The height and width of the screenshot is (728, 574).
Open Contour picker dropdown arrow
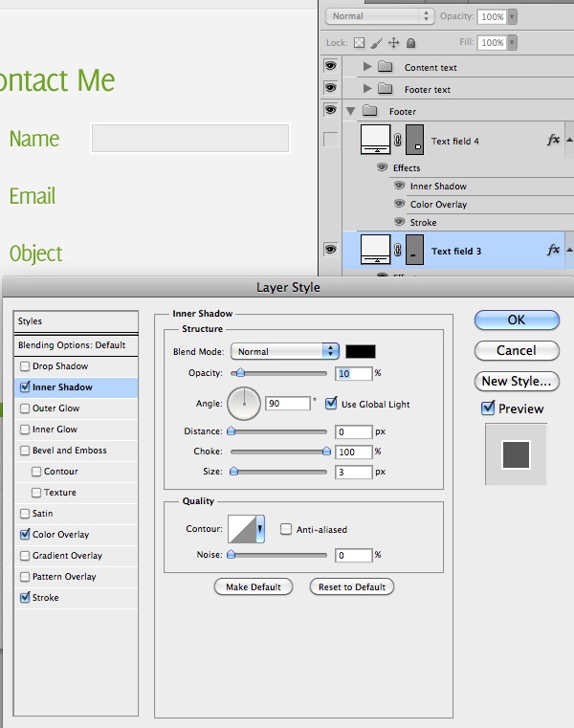click(259, 529)
